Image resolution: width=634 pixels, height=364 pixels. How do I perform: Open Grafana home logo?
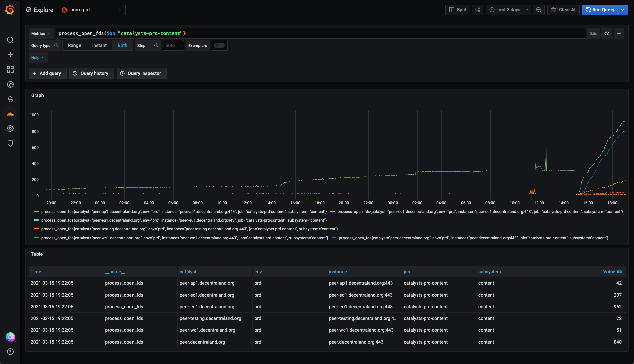[10, 10]
